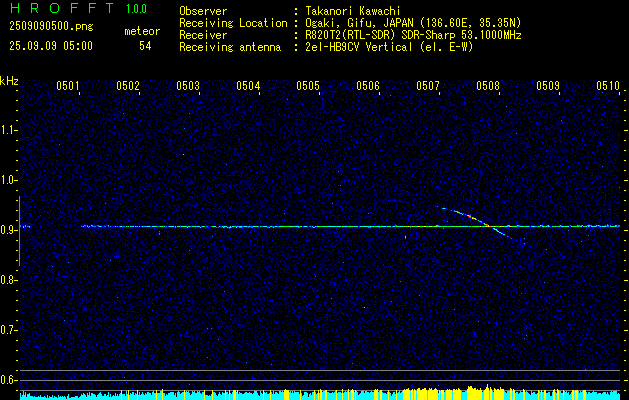Screen dimensions: 629x400
Task: Select the filename 2509090500.png
Action: click(51, 26)
